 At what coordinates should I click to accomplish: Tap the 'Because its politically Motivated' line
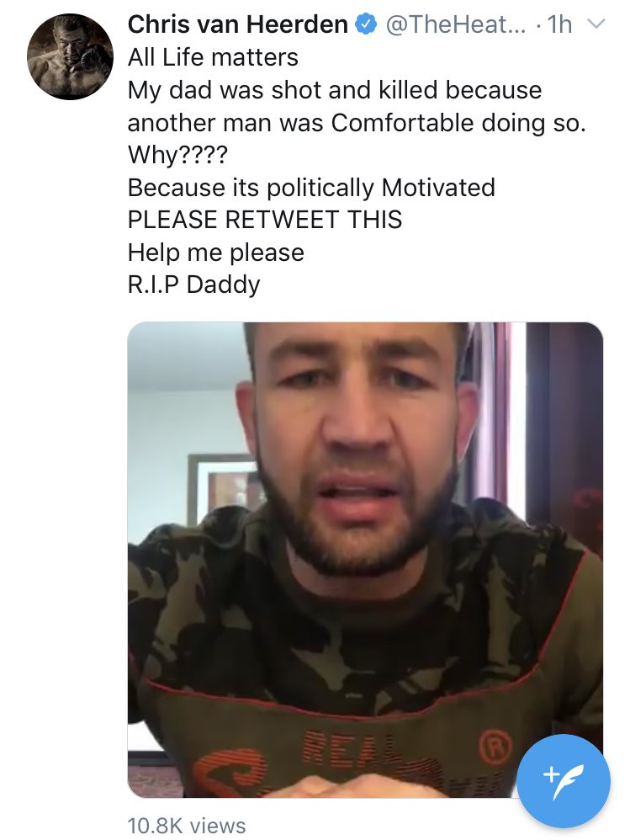point(311,188)
